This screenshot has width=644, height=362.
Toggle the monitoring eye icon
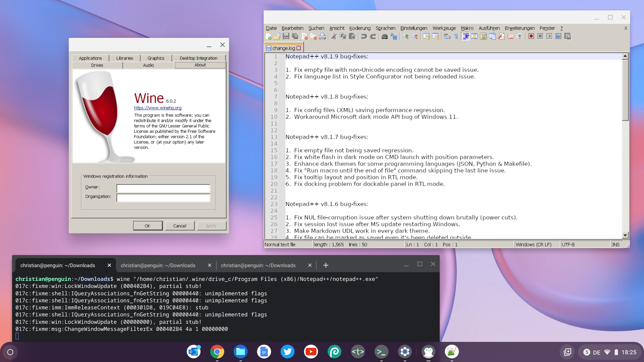pos(520,37)
